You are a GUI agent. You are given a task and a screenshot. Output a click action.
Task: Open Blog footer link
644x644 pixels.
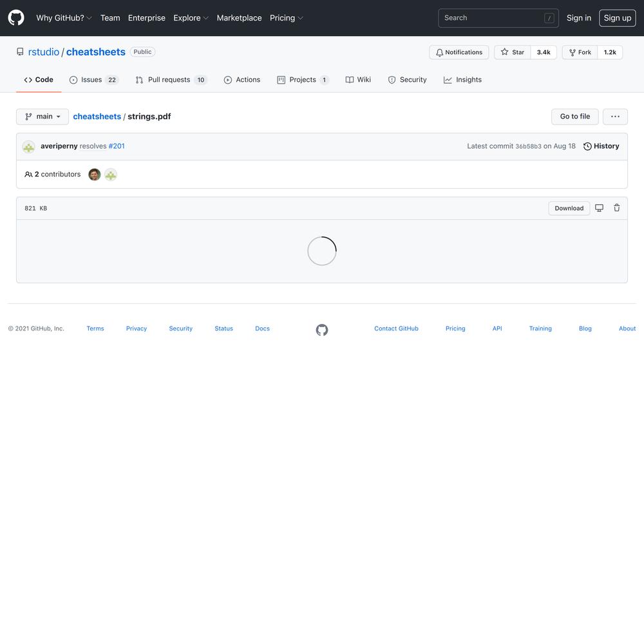pyautogui.click(x=585, y=328)
